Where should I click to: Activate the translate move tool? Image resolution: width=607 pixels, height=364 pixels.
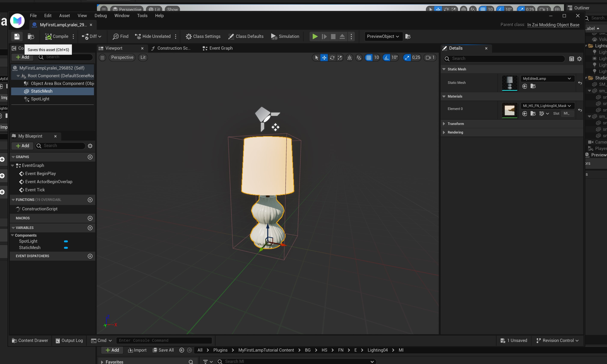324,58
